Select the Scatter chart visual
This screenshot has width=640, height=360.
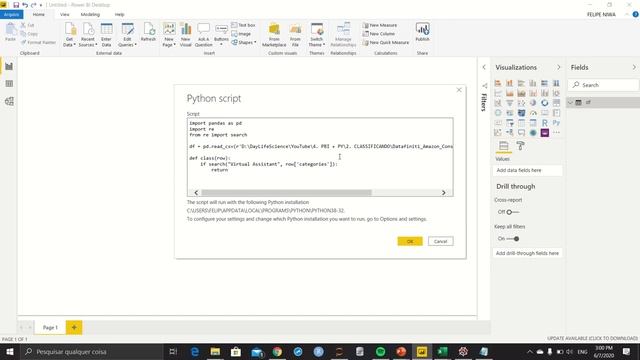521,103
